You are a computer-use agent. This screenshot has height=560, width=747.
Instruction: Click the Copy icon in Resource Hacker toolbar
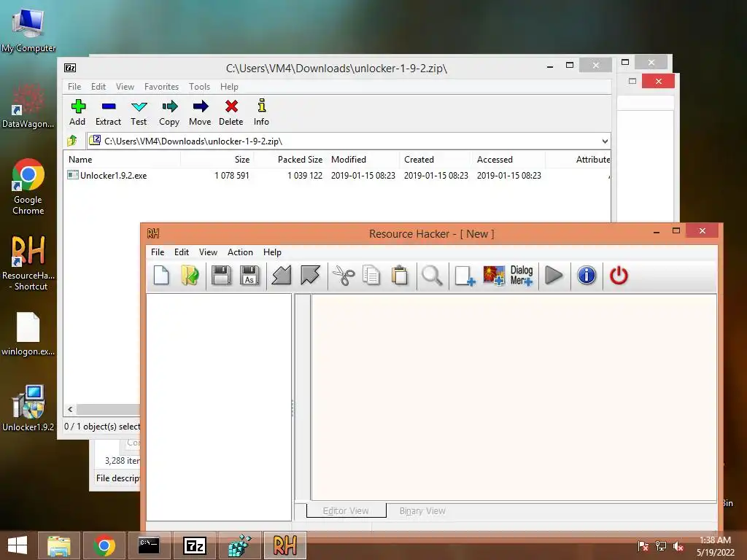(371, 276)
